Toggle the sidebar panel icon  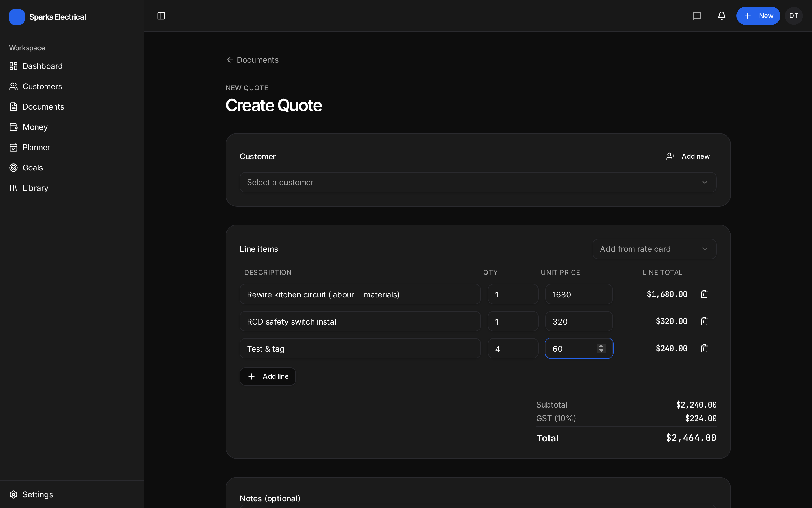pos(161,16)
